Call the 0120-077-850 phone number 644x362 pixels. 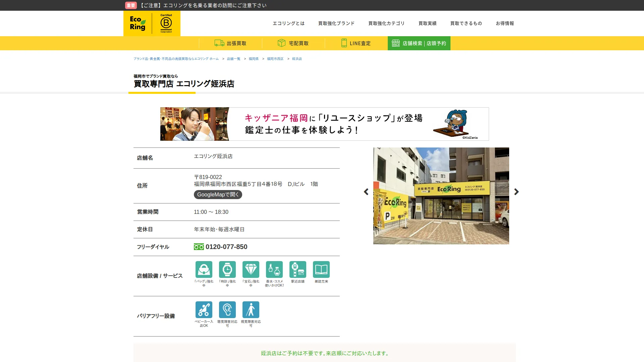(226, 247)
